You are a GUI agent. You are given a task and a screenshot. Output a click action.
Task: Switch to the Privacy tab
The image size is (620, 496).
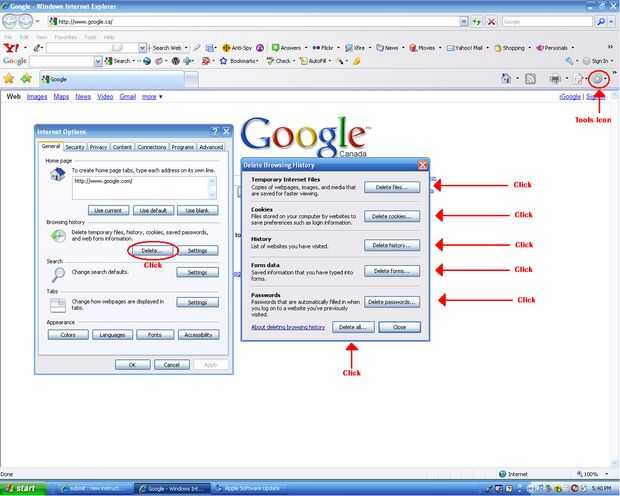click(x=98, y=147)
